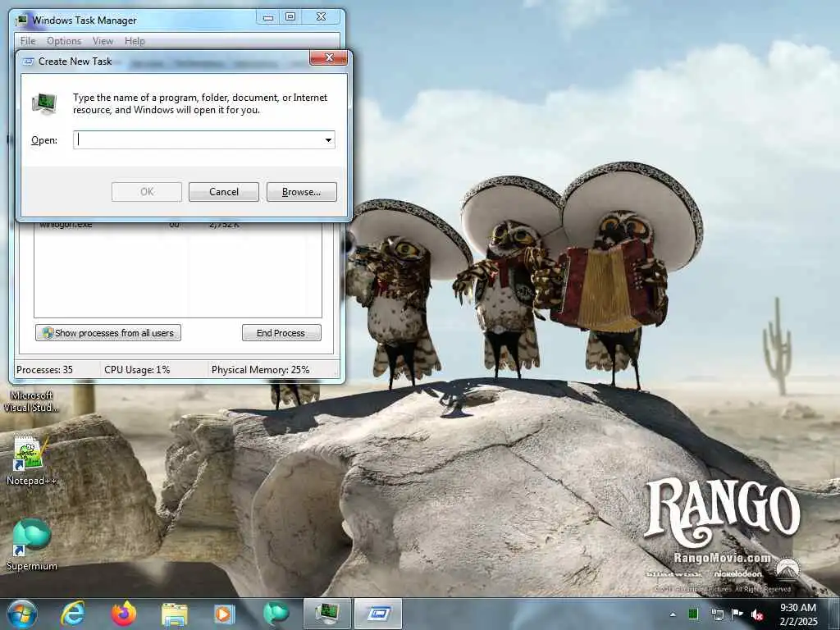Switch to the Task Manager taskbar button
840x630 pixels.
pos(326,614)
